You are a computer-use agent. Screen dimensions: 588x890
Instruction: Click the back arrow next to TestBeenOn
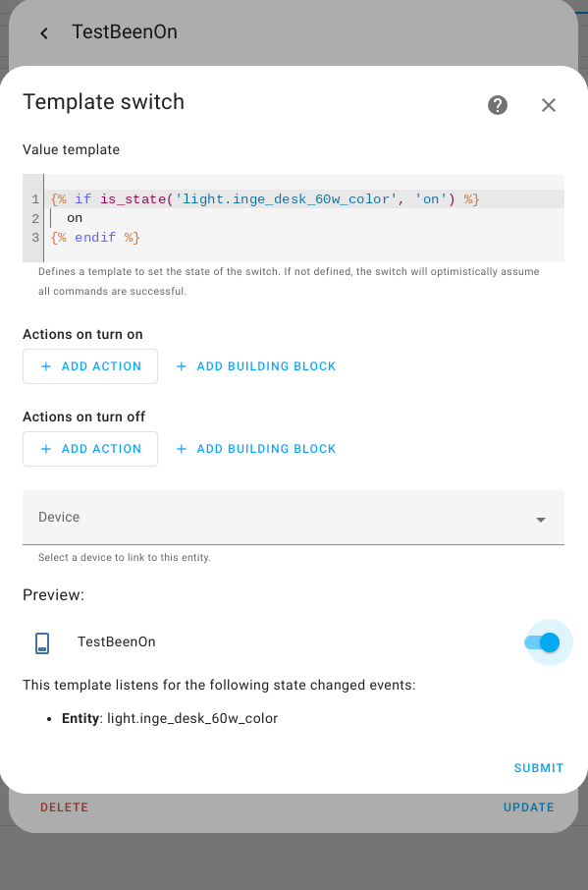(x=43, y=32)
